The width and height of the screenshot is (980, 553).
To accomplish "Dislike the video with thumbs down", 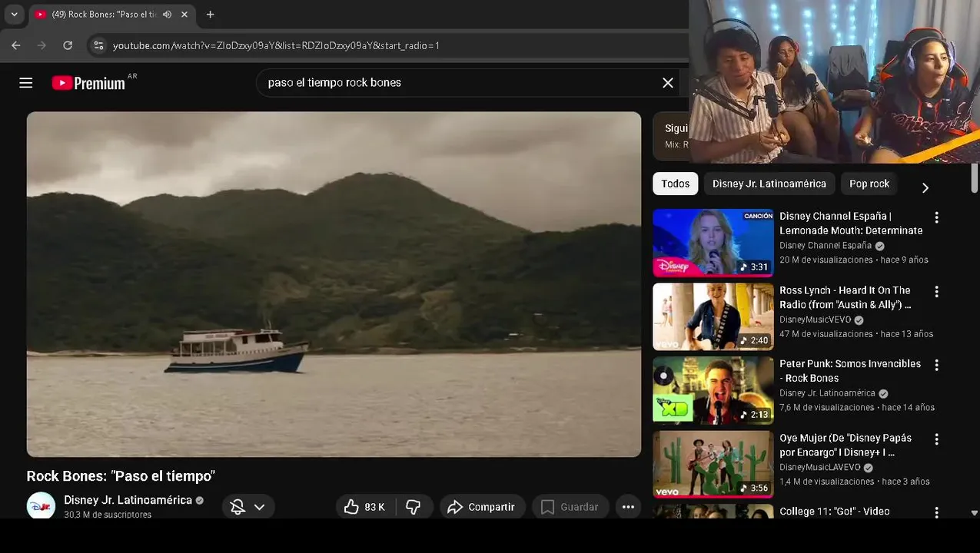I will (414, 507).
